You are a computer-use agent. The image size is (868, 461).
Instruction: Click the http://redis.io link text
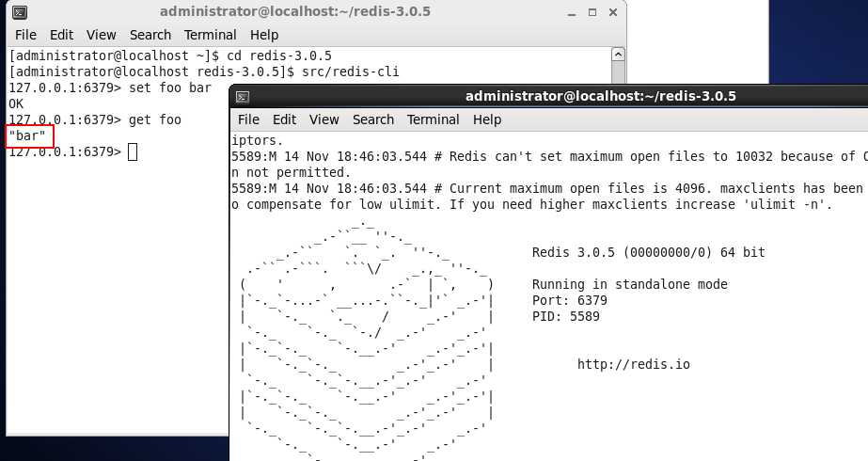tap(633, 364)
